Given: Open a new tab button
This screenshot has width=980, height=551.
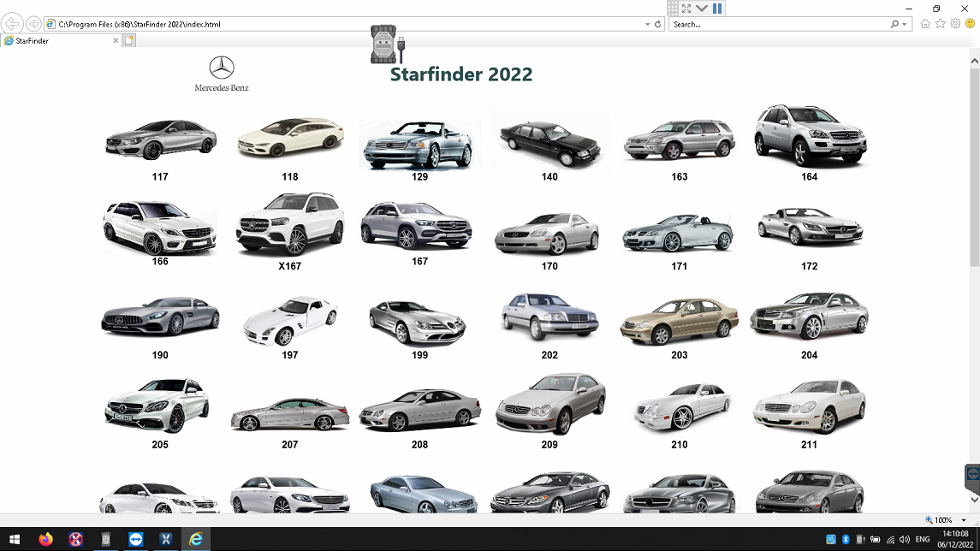Looking at the screenshot, I should [129, 40].
